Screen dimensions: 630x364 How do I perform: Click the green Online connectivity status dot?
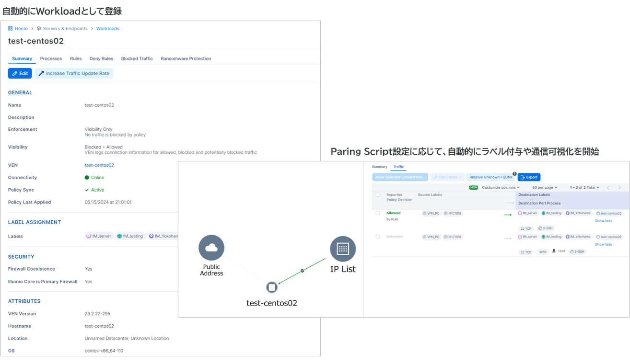[x=87, y=178]
